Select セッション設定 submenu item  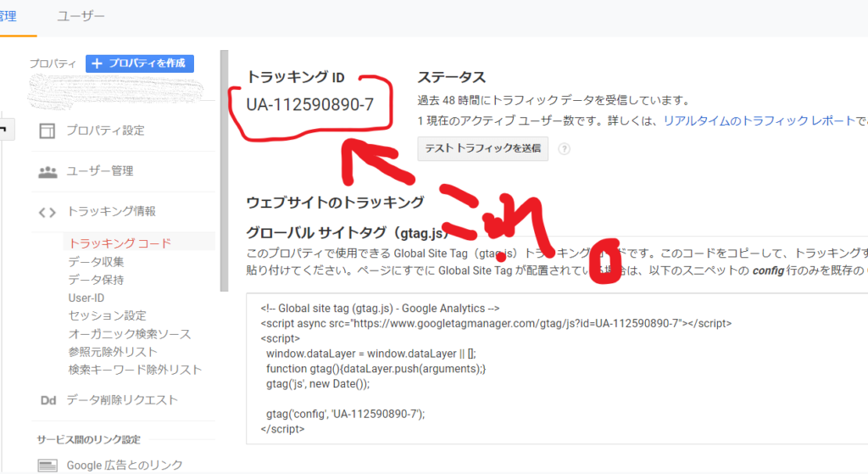(x=108, y=315)
